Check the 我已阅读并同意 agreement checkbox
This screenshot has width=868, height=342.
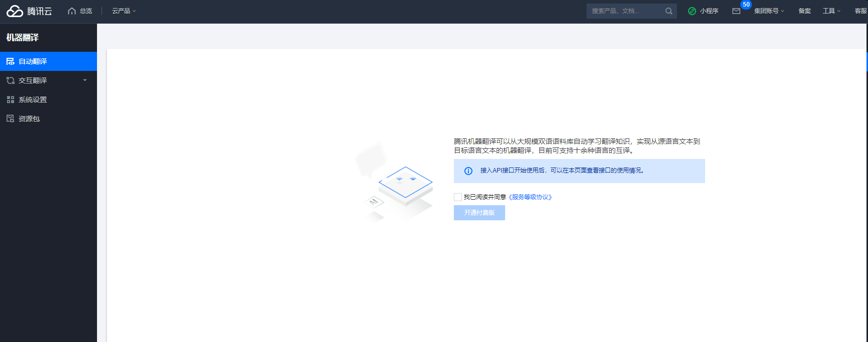pyautogui.click(x=458, y=197)
